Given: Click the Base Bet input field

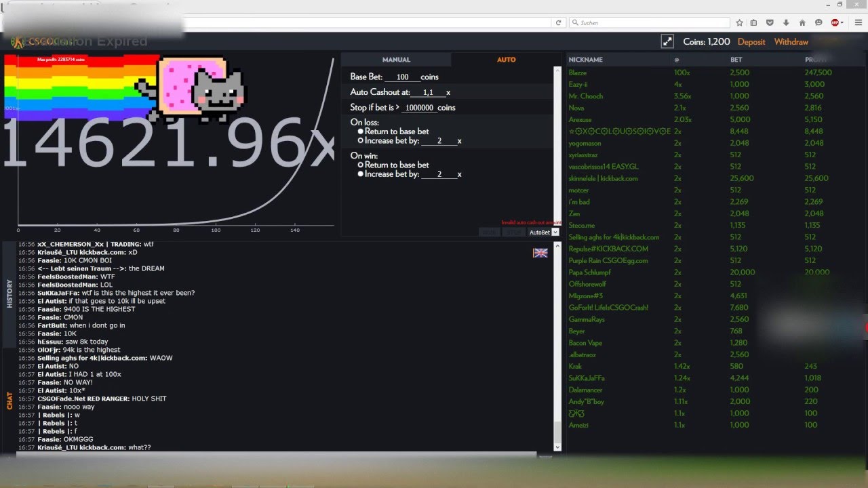Looking at the screenshot, I should [402, 77].
